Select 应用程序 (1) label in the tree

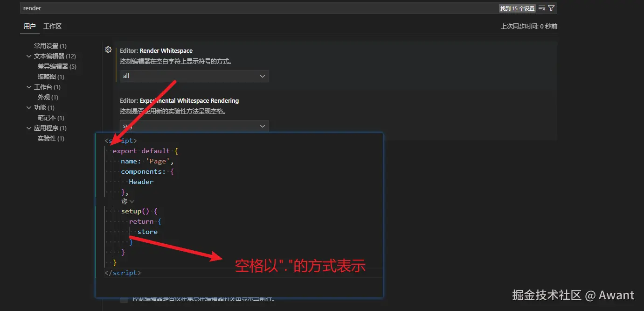coord(50,128)
